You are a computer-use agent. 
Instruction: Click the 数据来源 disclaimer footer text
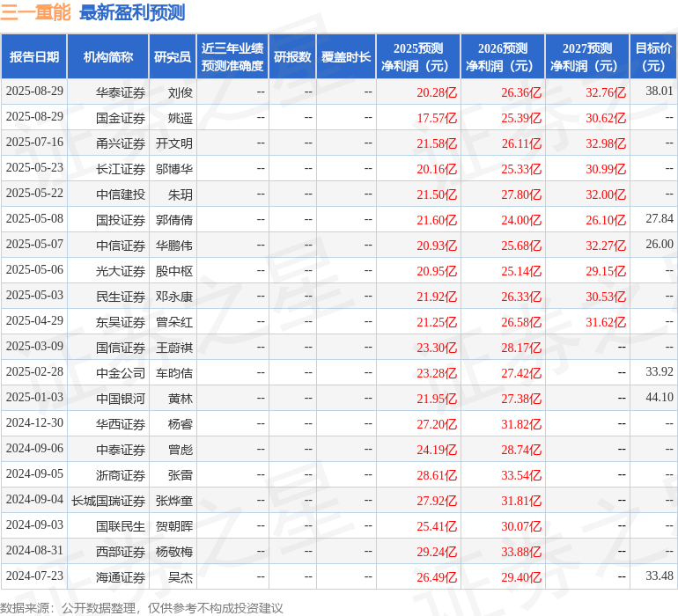point(142,608)
